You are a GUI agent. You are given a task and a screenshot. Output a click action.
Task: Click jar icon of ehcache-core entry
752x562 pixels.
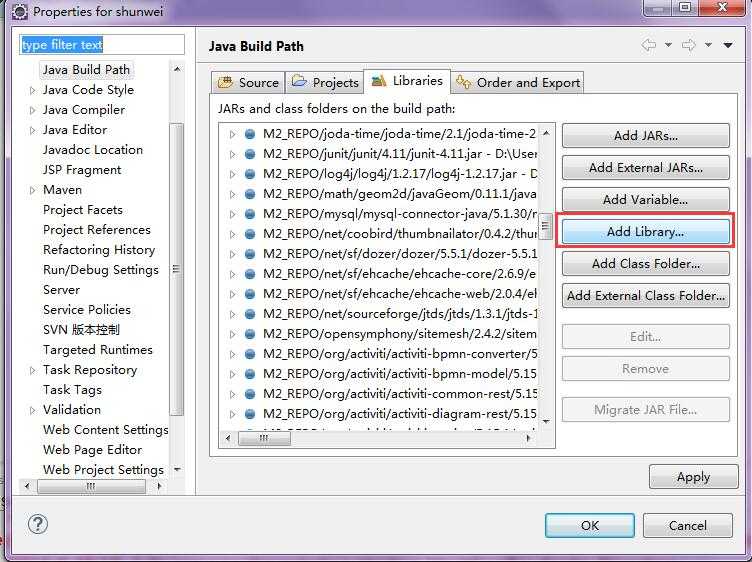[x=250, y=274]
